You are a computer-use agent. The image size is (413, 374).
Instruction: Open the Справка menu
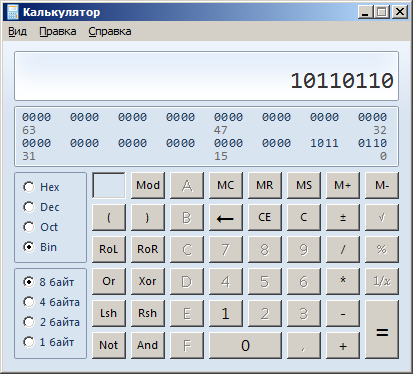click(x=110, y=32)
